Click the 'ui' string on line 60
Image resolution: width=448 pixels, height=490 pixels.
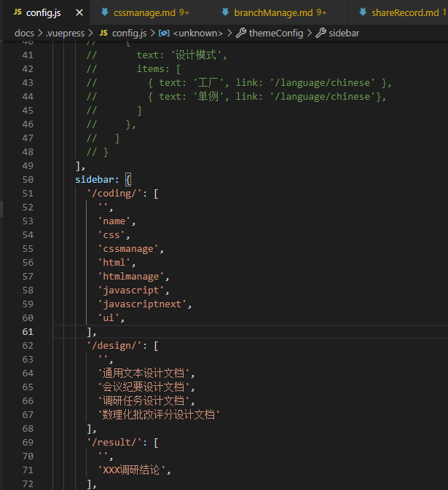click(x=109, y=318)
